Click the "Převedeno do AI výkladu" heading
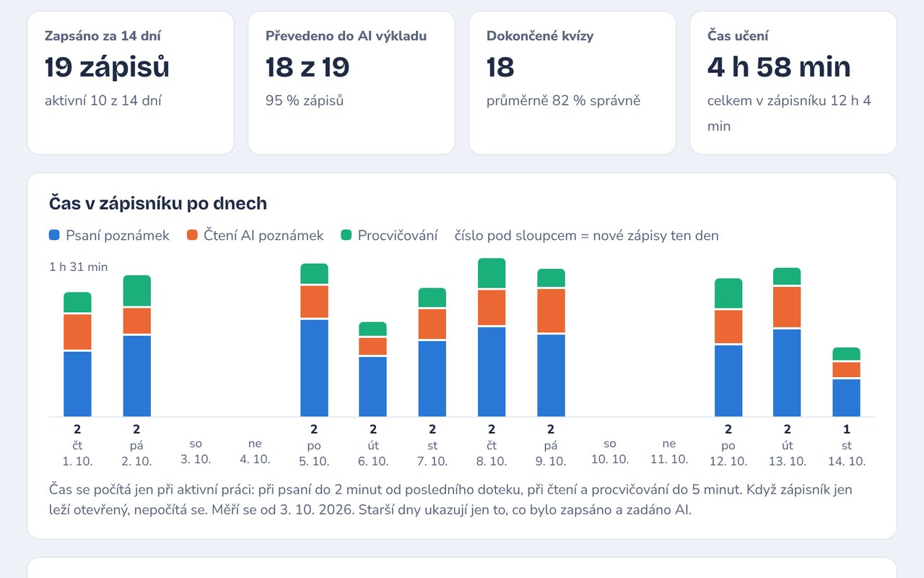 pyautogui.click(x=346, y=35)
